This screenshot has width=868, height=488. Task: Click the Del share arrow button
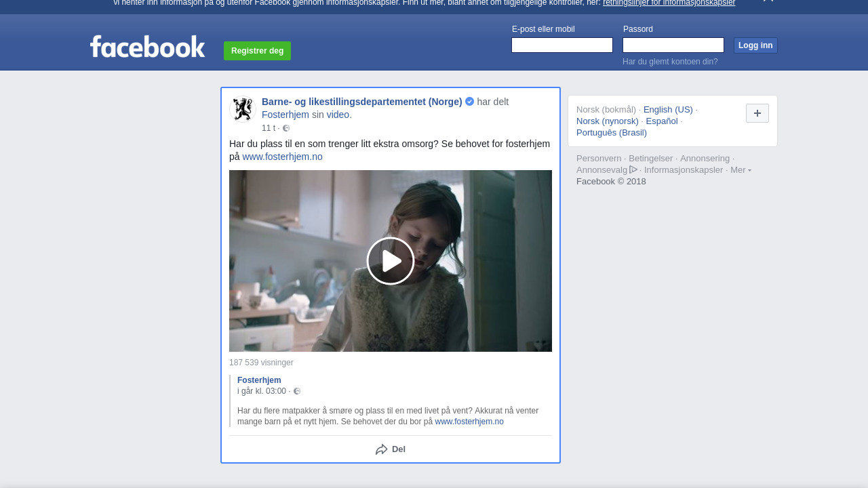[x=391, y=449]
